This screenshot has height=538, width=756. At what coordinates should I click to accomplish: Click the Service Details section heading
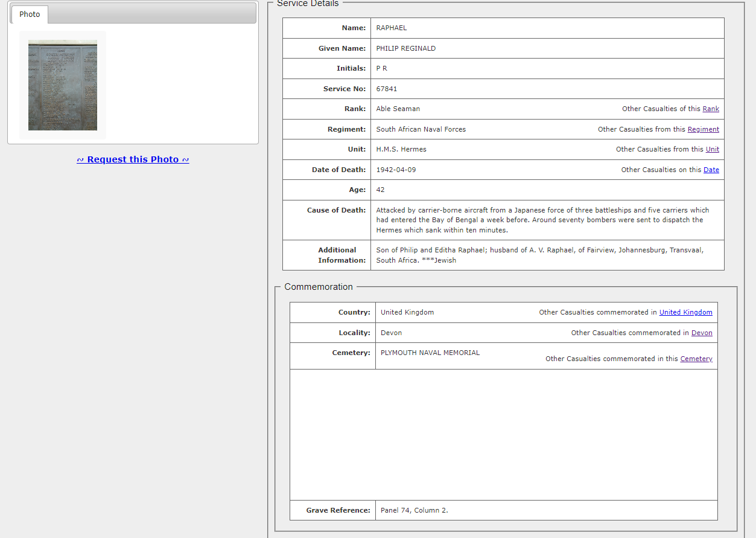click(x=308, y=4)
